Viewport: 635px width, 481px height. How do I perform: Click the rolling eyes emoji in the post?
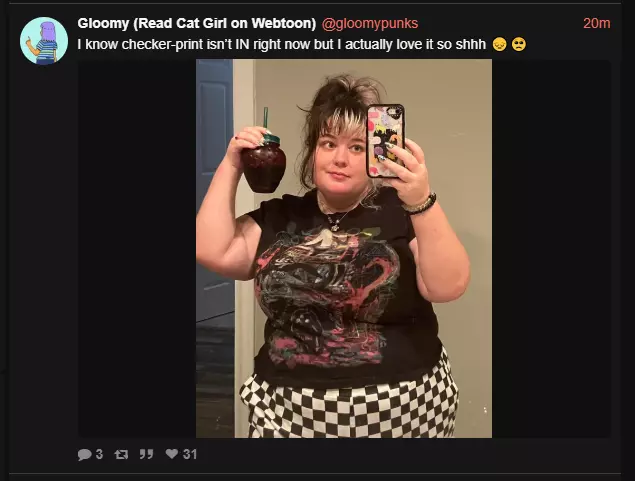(519, 44)
